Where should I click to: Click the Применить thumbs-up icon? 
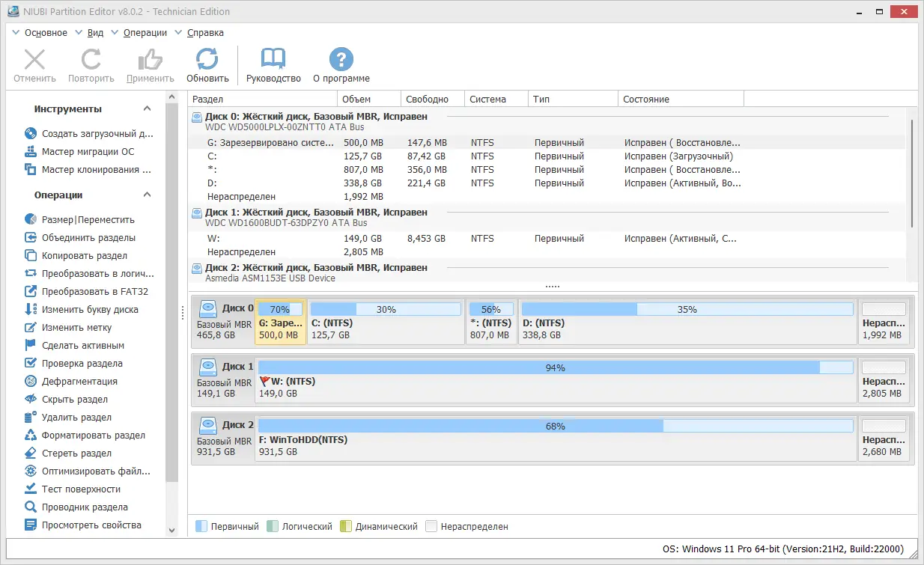[x=150, y=60]
